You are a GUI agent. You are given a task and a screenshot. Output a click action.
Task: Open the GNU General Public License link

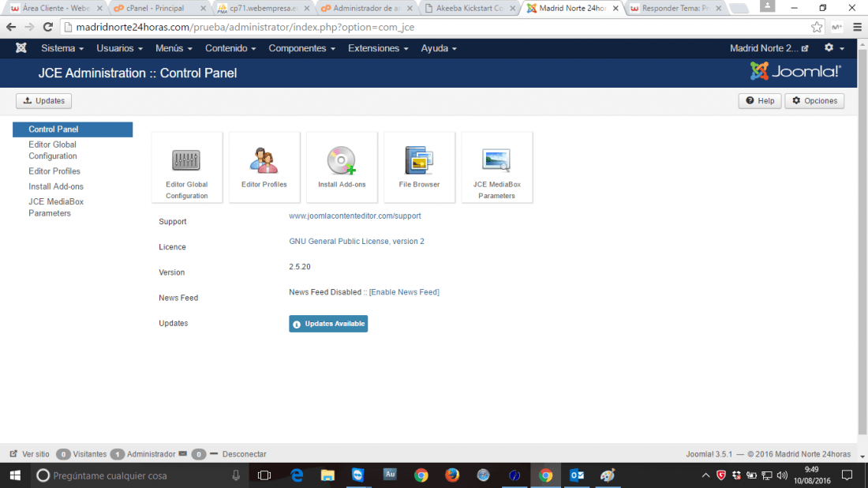[357, 242]
